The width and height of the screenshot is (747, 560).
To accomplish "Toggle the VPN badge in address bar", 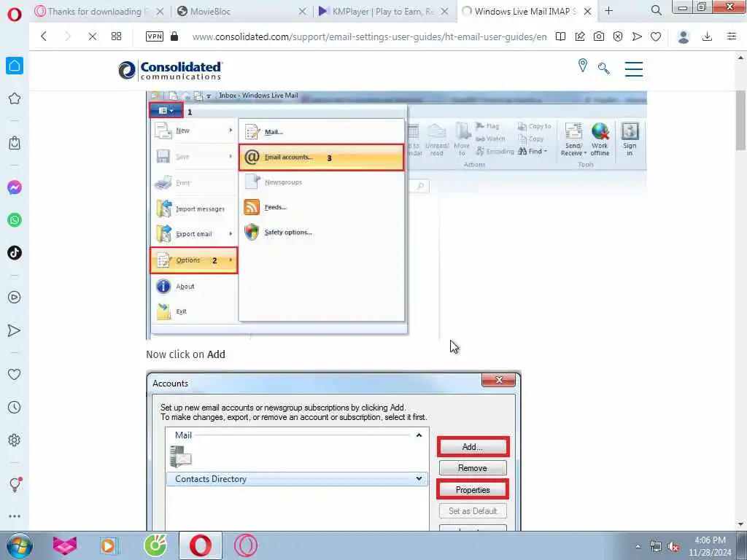I will 155,36.
